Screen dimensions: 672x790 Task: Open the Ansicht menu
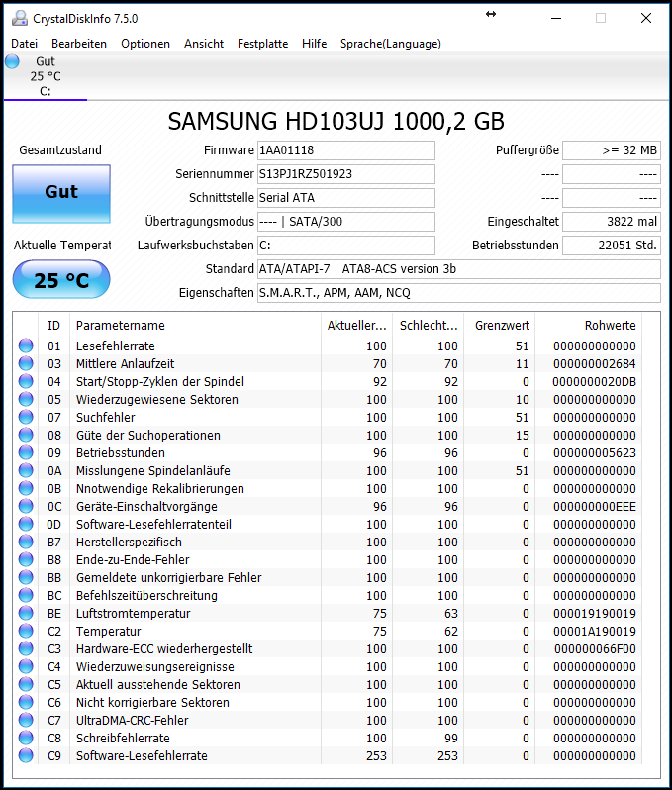tap(204, 44)
